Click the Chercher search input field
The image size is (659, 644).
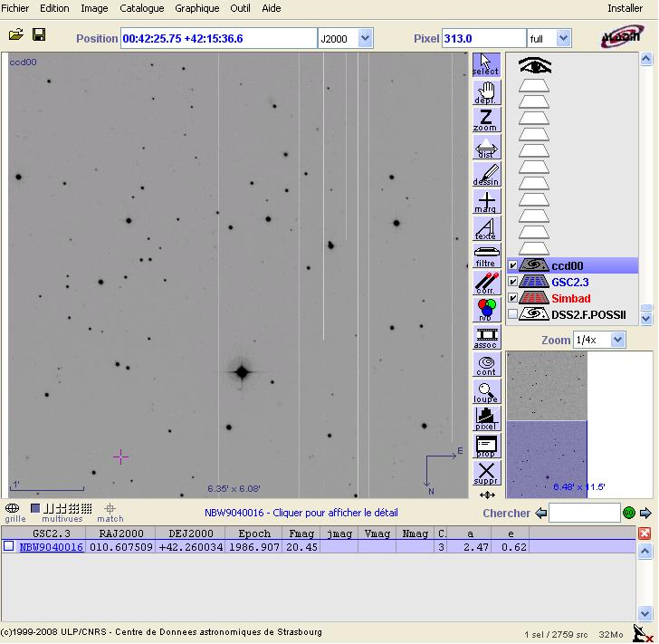[584, 513]
